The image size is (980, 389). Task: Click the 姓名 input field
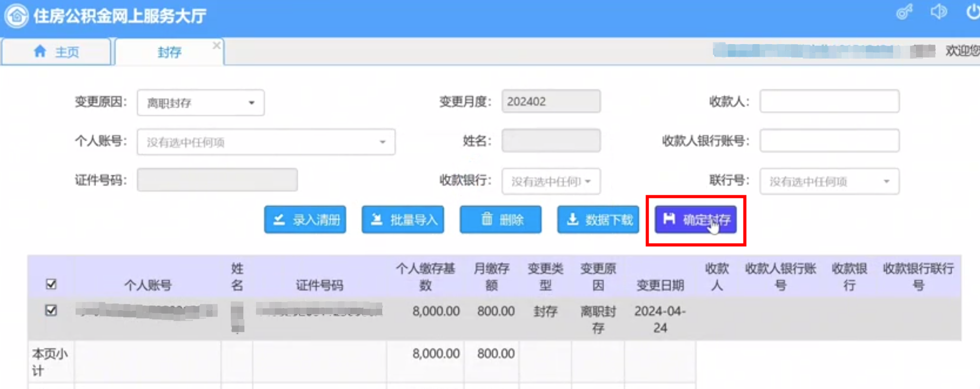coord(551,141)
